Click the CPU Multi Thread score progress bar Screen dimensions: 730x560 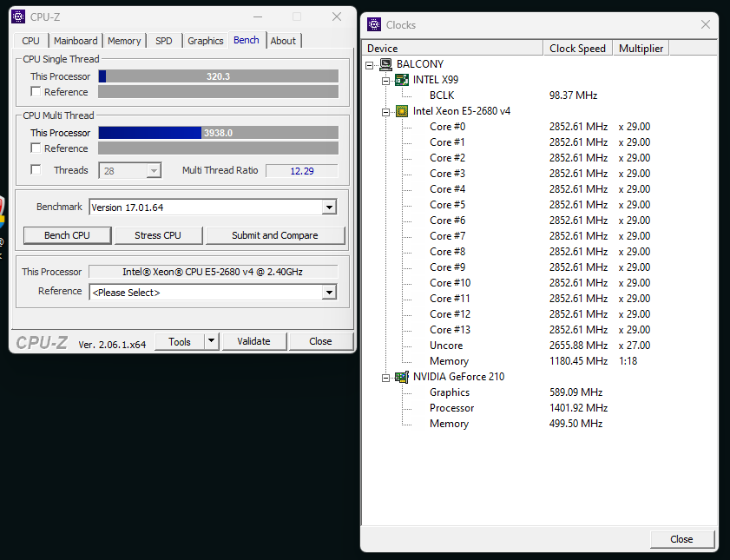point(217,132)
